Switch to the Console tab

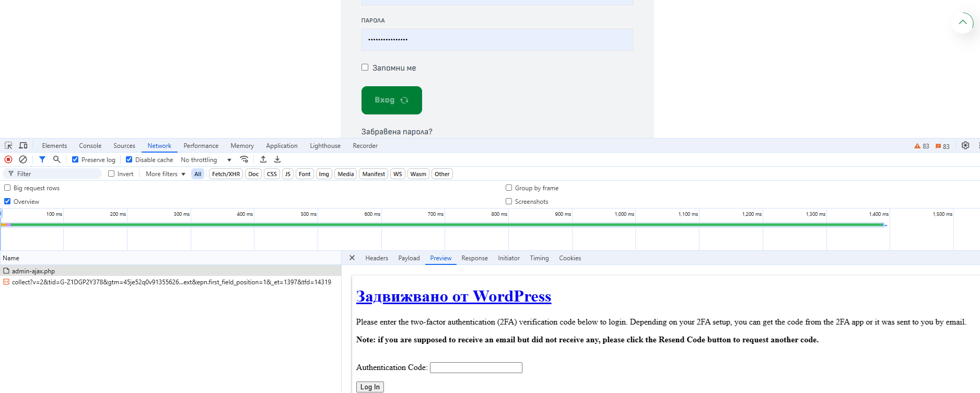[90, 146]
